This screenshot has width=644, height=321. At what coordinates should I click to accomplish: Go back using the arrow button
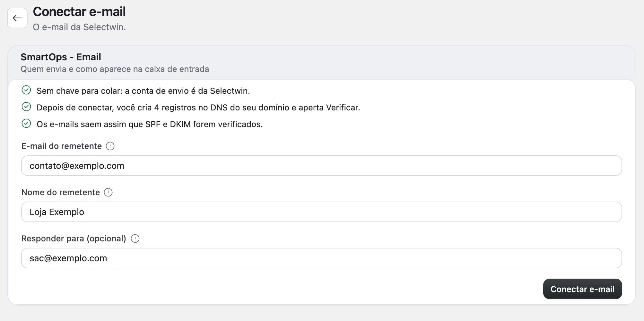(x=17, y=18)
